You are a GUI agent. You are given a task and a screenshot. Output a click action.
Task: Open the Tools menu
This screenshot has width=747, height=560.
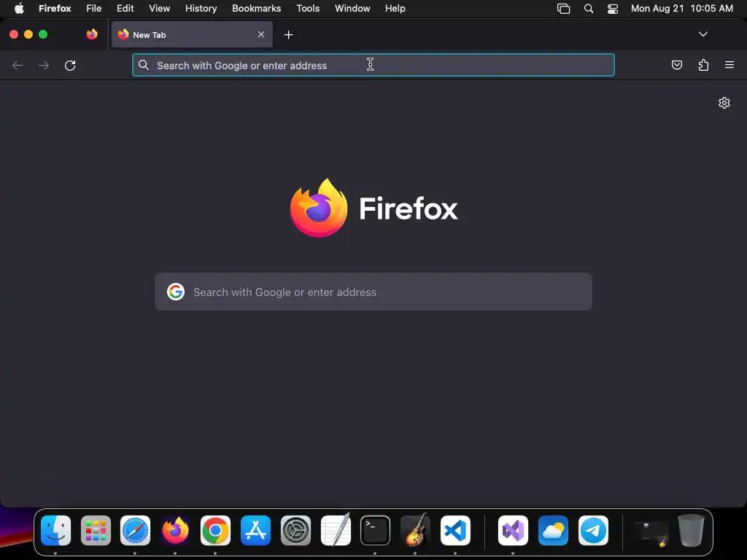pos(308,8)
